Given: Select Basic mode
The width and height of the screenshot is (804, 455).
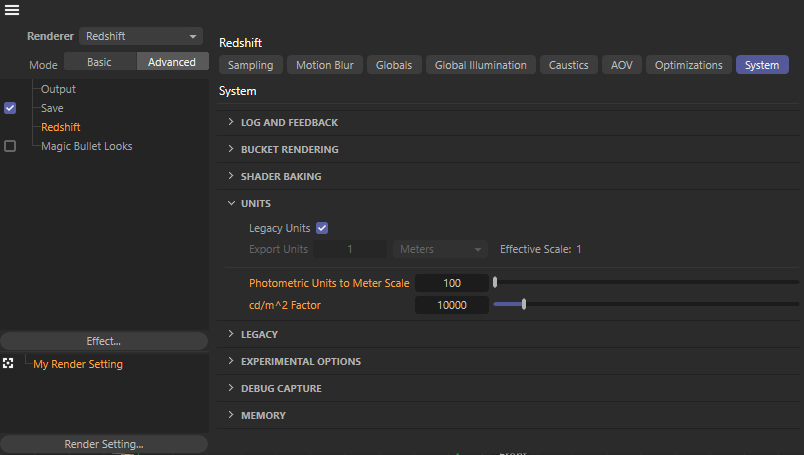Looking at the screenshot, I should 100,62.
